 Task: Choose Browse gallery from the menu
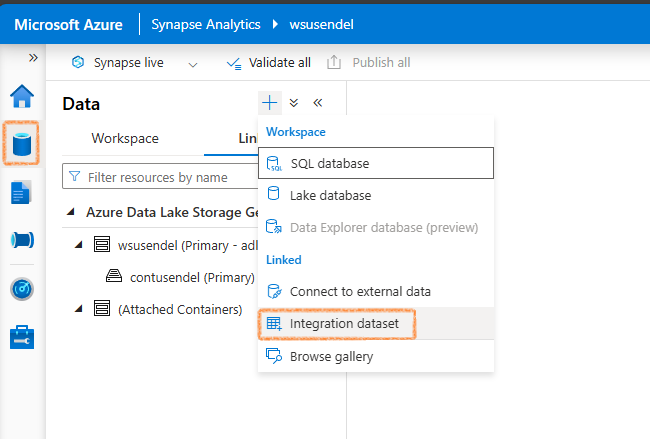point(376,356)
